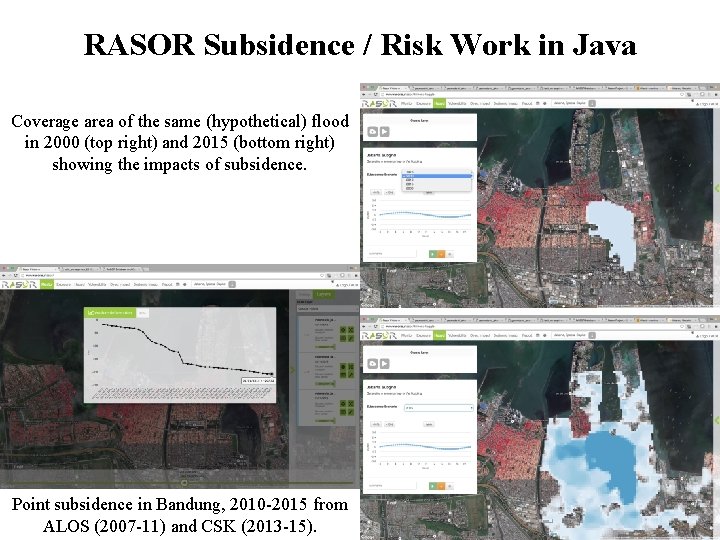Click pencil edit icon on third layer card
720x540 pixels.
point(350,412)
